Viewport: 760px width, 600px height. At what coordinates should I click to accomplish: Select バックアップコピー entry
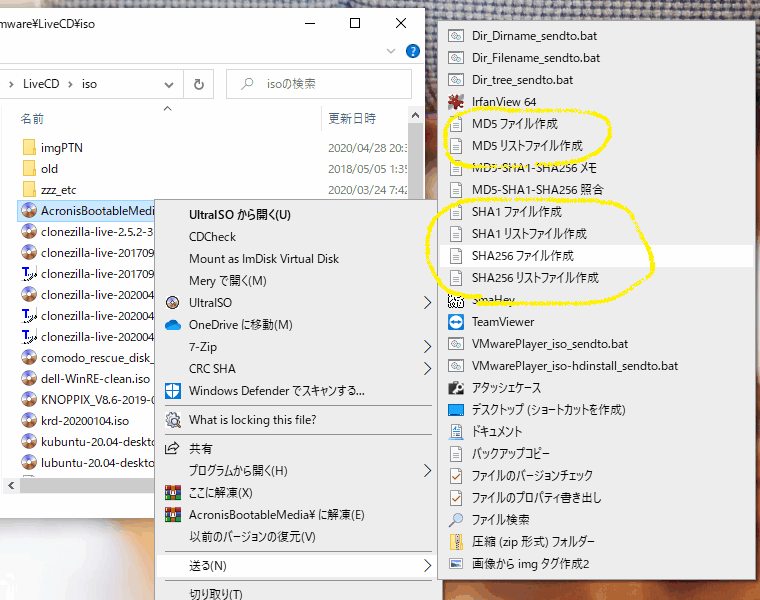click(511, 454)
